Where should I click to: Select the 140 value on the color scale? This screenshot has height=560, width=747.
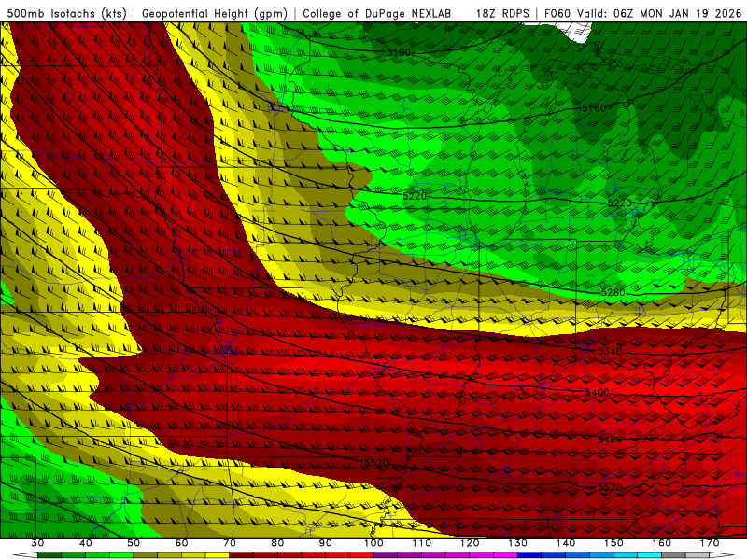tap(566, 543)
